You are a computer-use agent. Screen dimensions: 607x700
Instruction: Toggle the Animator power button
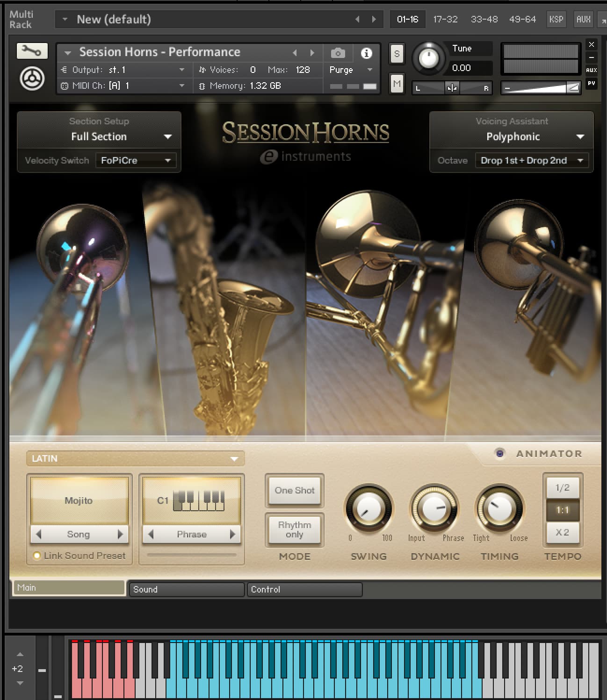pyautogui.click(x=500, y=453)
